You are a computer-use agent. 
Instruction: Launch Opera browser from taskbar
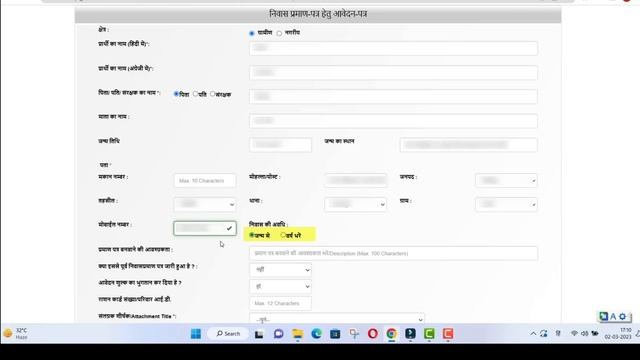tap(373, 334)
